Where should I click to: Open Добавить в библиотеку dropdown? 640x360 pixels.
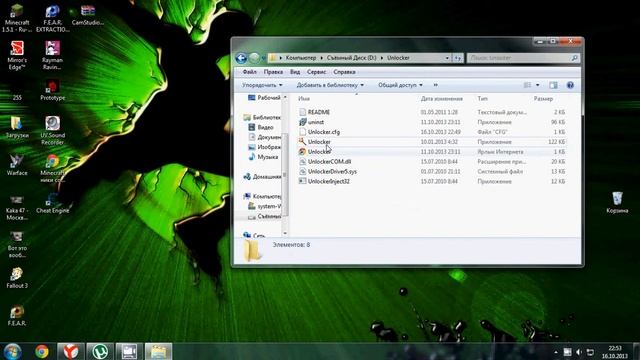(330, 85)
